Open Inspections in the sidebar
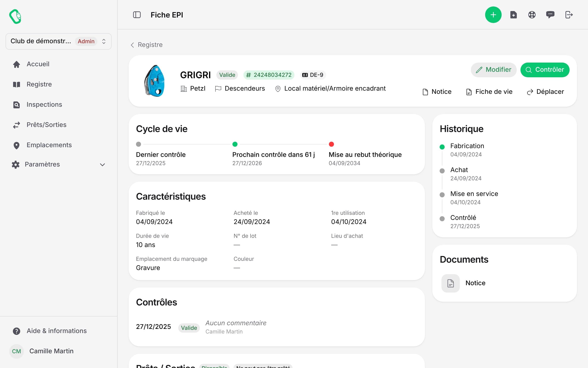 tap(58, 105)
